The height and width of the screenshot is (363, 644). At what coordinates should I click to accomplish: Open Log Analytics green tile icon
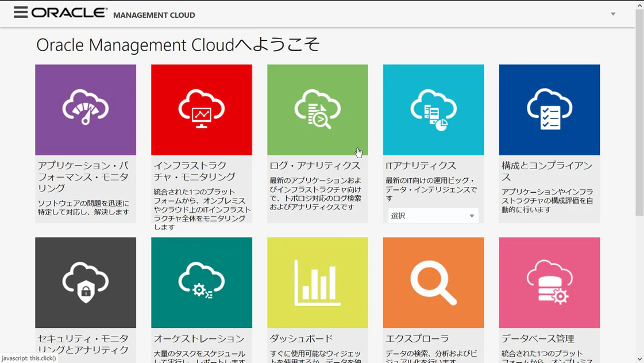point(318,110)
